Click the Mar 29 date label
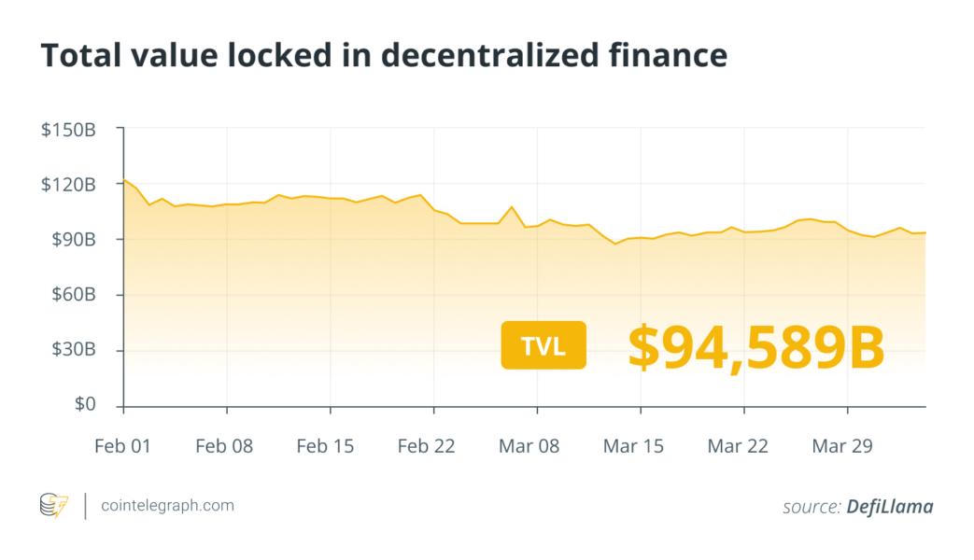The height and width of the screenshot is (560, 974). pos(841,446)
